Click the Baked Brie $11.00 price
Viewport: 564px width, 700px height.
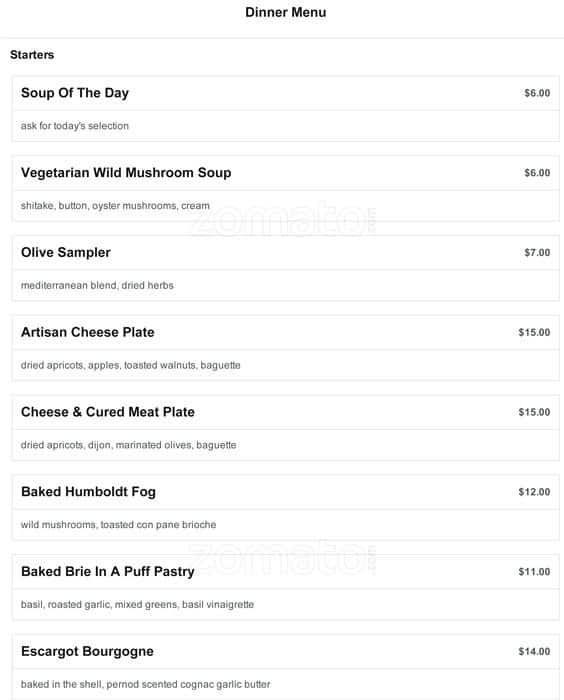(534, 572)
